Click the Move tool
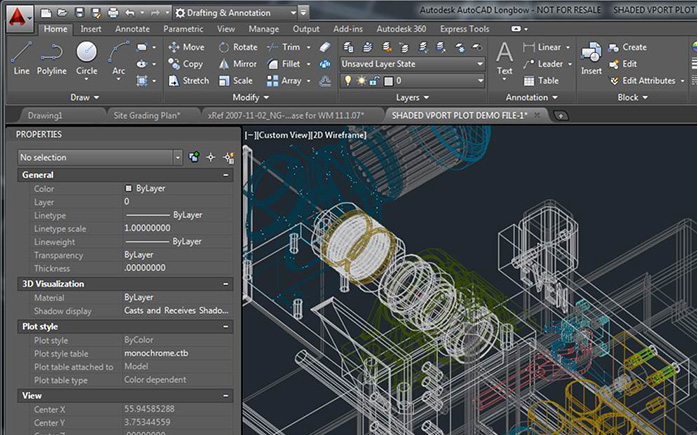This screenshot has height=435, width=698. [187, 47]
